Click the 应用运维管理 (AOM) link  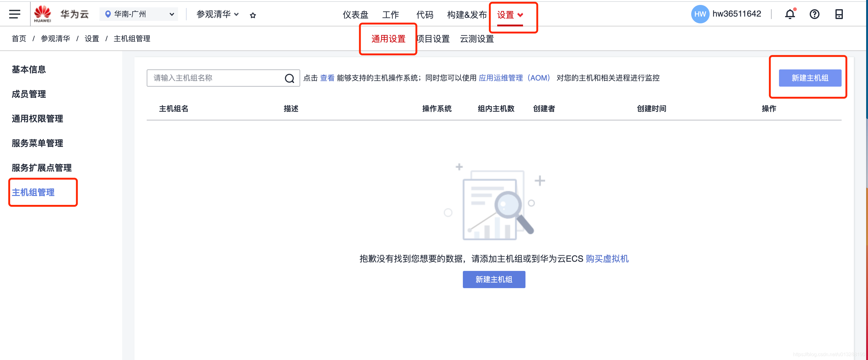click(x=514, y=78)
